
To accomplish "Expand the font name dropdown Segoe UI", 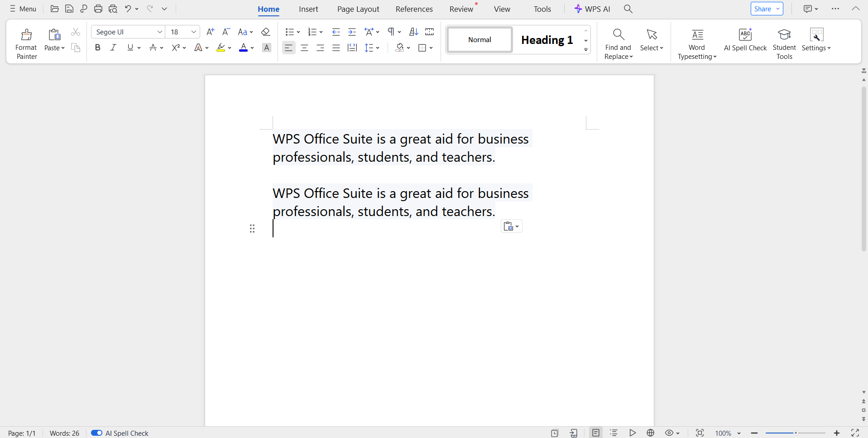I will pos(159,32).
